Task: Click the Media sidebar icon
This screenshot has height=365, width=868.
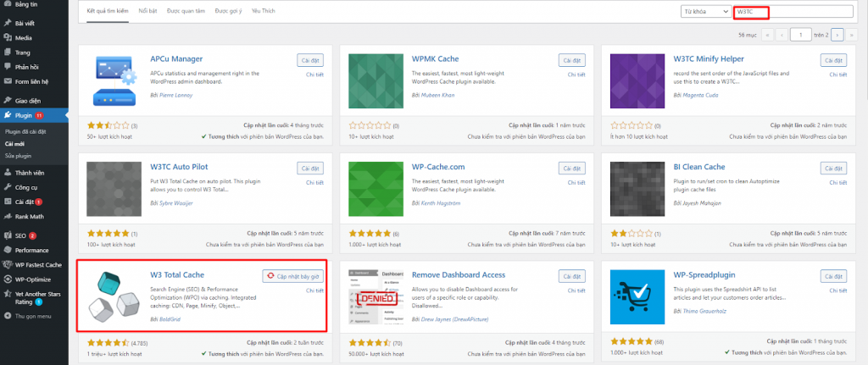Action: click(x=8, y=38)
